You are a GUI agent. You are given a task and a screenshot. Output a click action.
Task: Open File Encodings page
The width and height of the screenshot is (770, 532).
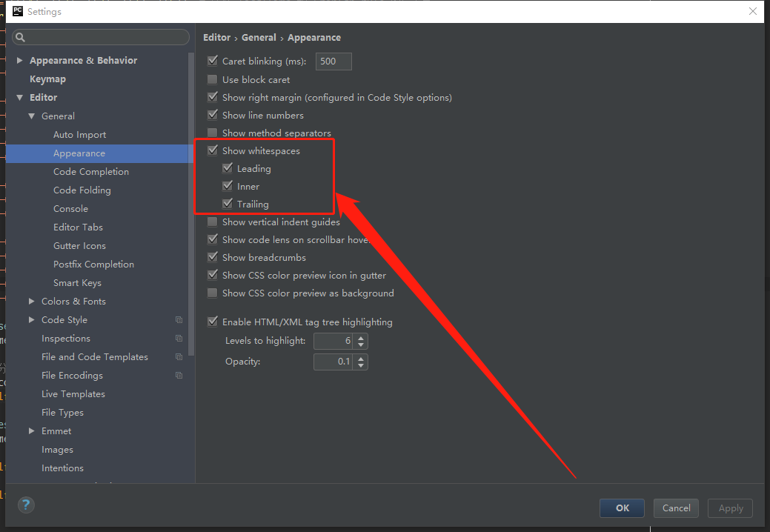click(x=72, y=376)
